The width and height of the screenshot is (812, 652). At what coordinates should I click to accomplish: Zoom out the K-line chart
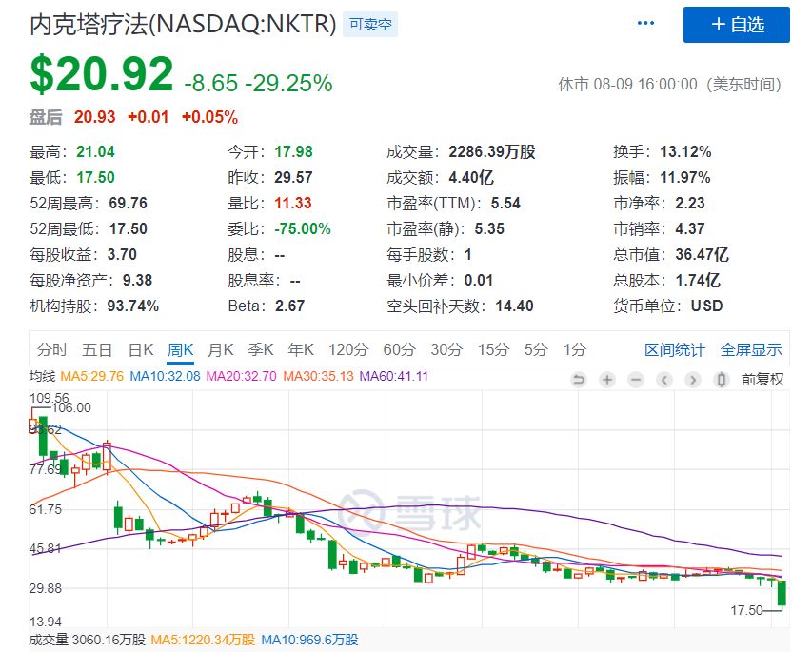click(635, 380)
